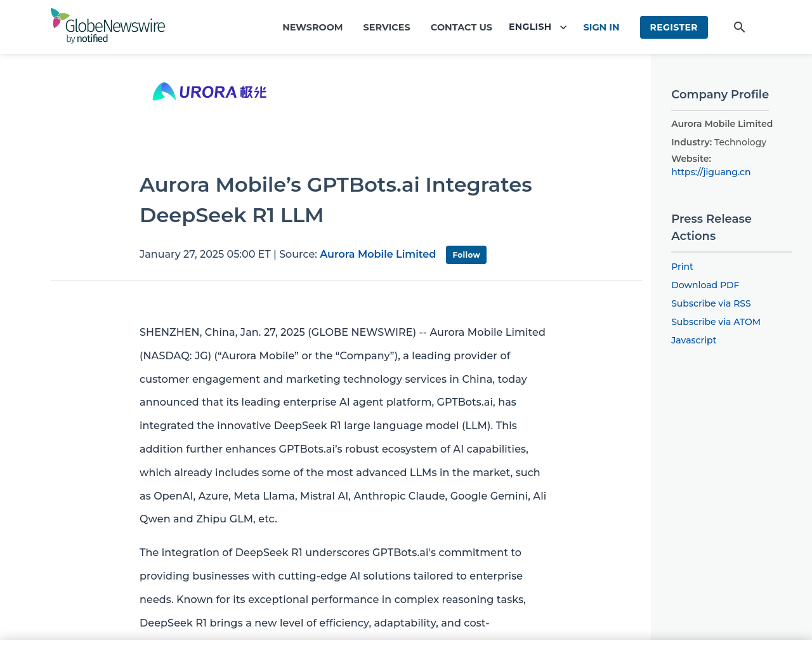The width and height of the screenshot is (812, 650).
Task: Subscribe via RSS
Action: click(x=710, y=303)
